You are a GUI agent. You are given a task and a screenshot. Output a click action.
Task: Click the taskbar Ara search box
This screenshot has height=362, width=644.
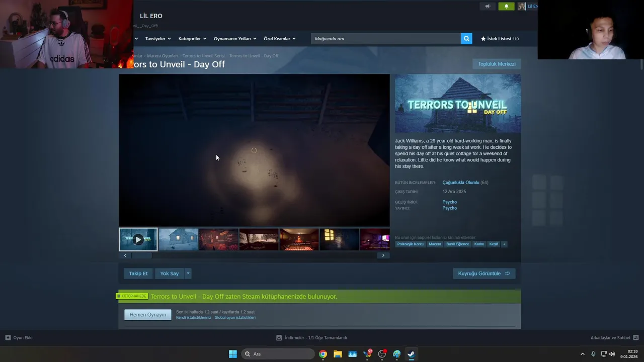278,354
